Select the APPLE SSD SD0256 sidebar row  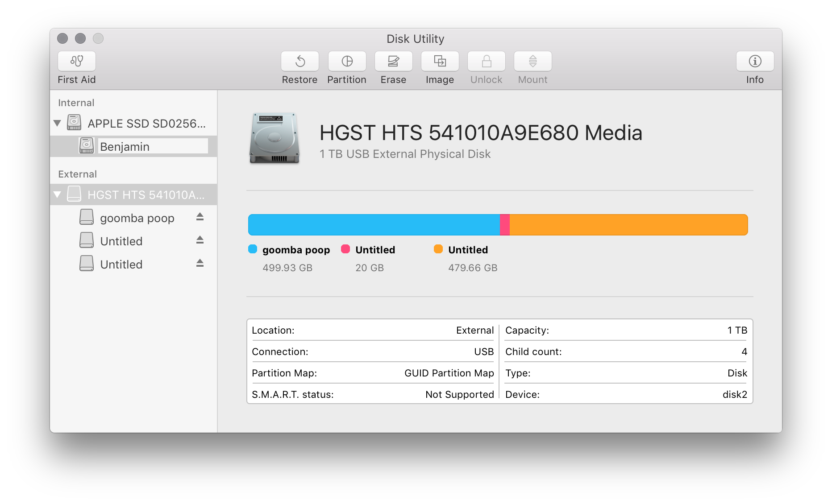(x=133, y=123)
